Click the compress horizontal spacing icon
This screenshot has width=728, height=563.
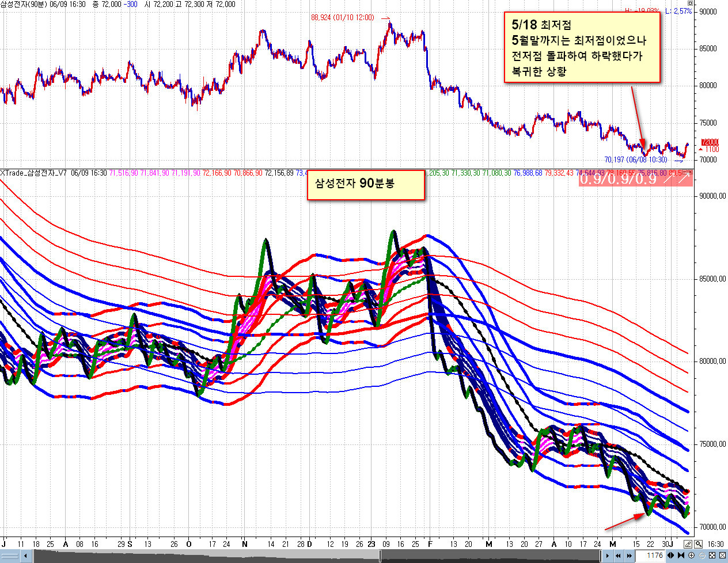[x=681, y=556]
